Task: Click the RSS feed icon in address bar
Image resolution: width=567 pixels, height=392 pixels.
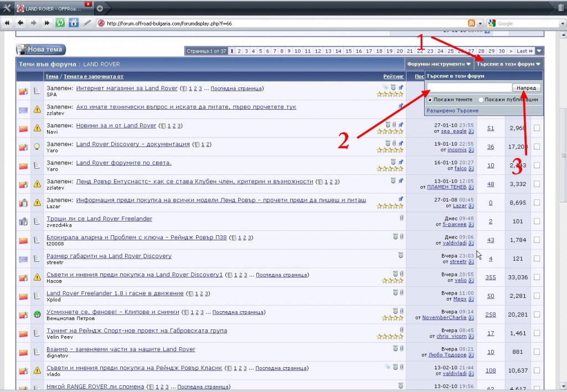Action: pos(471,23)
